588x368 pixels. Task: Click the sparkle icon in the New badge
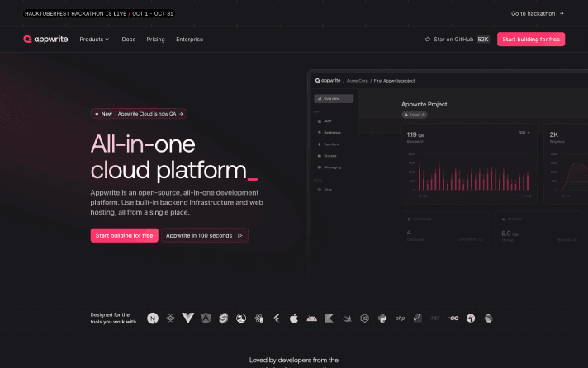pyautogui.click(x=97, y=114)
